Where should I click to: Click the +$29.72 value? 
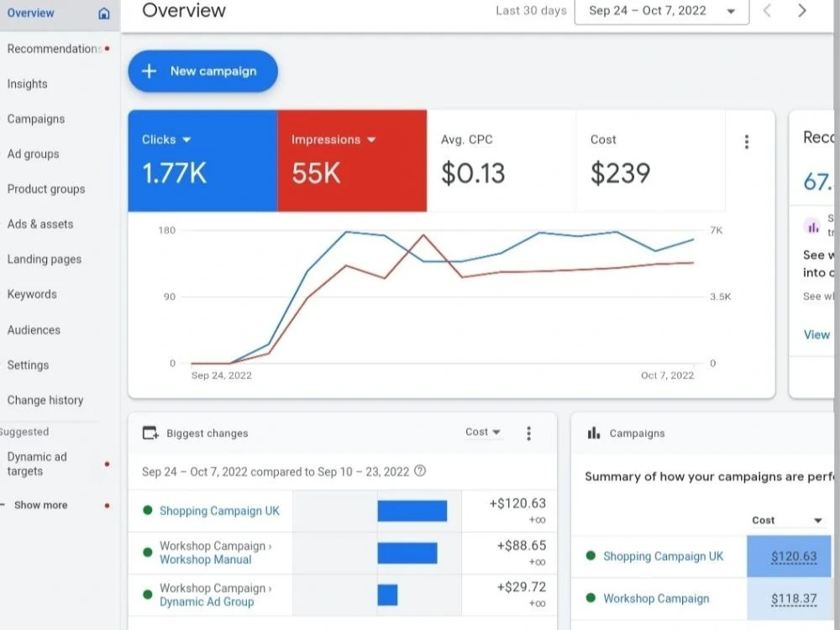pyautogui.click(x=522, y=587)
